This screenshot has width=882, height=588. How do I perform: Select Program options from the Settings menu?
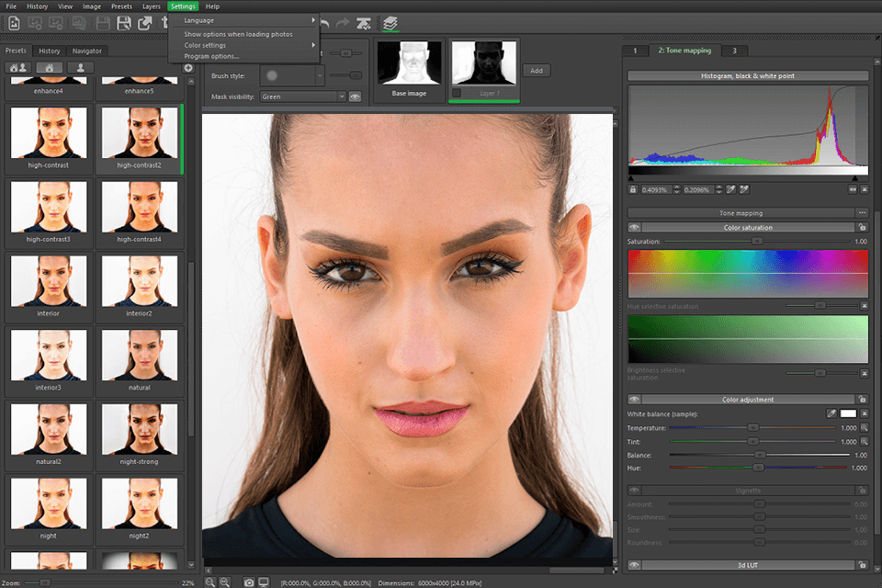pyautogui.click(x=213, y=57)
